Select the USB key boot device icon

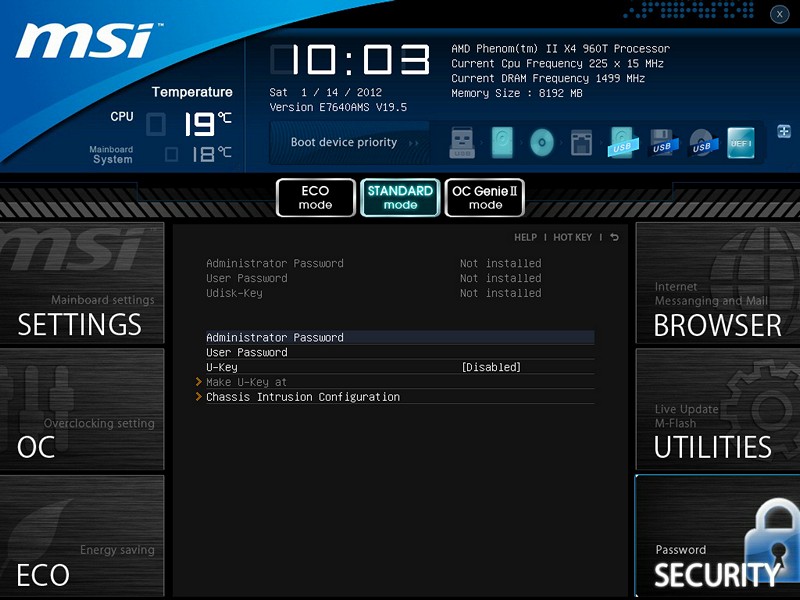[462, 142]
